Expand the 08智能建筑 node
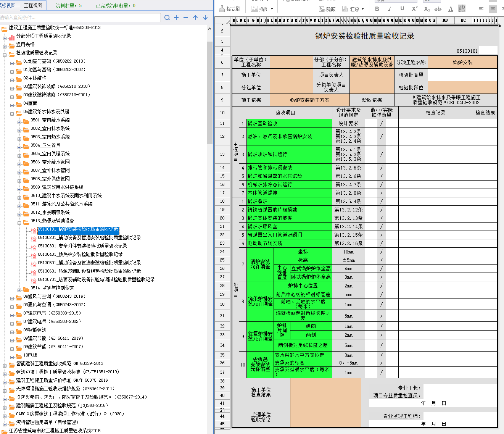504x434 pixels. tap(12, 331)
